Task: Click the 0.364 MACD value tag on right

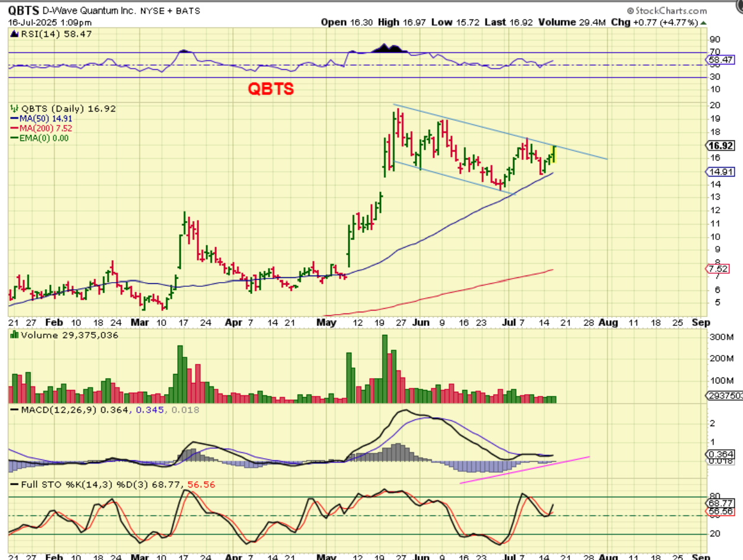Action: 719,454
